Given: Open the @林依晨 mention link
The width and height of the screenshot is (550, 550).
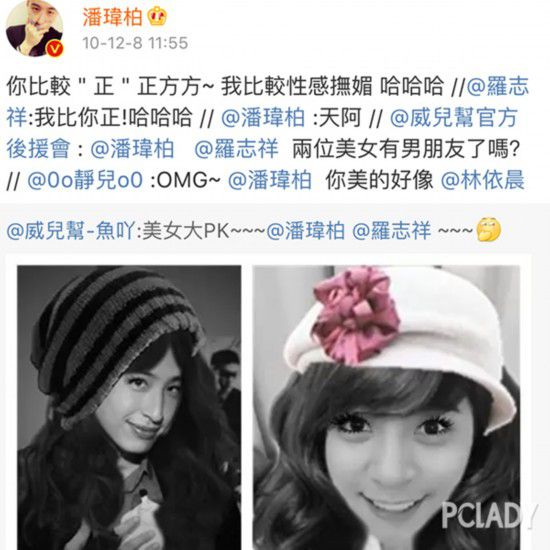Looking at the screenshot, I should [x=482, y=180].
